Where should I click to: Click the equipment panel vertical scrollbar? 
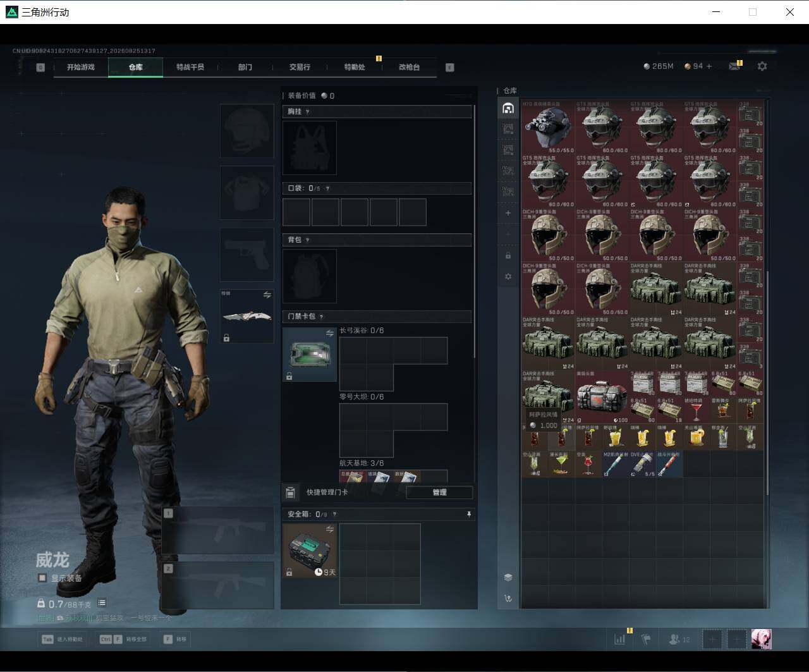coord(475,233)
